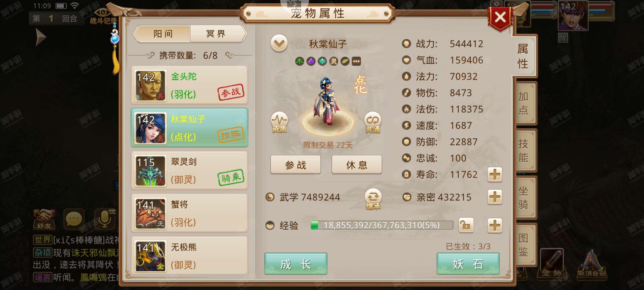Open the 资质 aptitude icon
644x290 pixels.
pos(279,122)
